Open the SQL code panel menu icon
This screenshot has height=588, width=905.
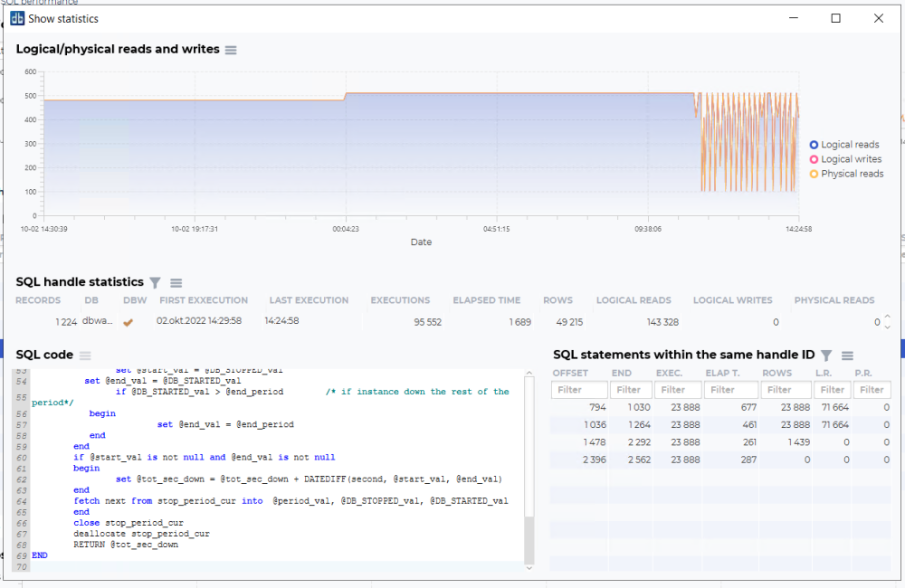click(85, 356)
